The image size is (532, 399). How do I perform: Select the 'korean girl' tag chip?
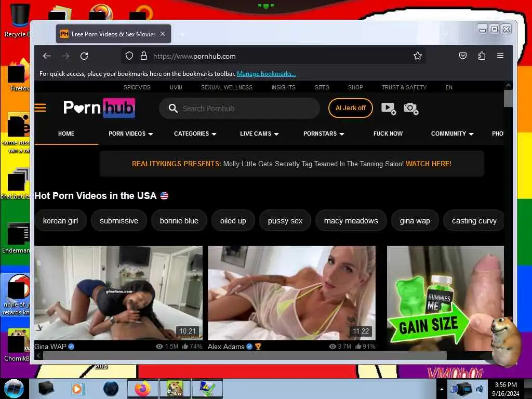click(60, 221)
